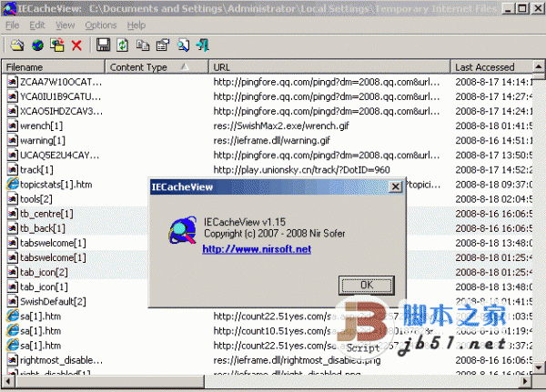This screenshot has height=392, width=546.
Task: Click the file icon beside tb_centre[1]
Action: click(x=13, y=214)
